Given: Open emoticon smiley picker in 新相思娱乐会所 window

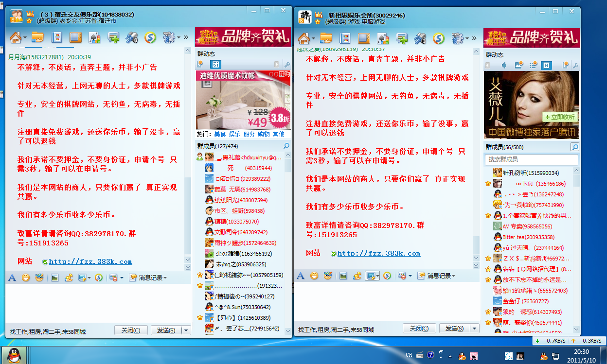Looking at the screenshot, I should tap(314, 276).
